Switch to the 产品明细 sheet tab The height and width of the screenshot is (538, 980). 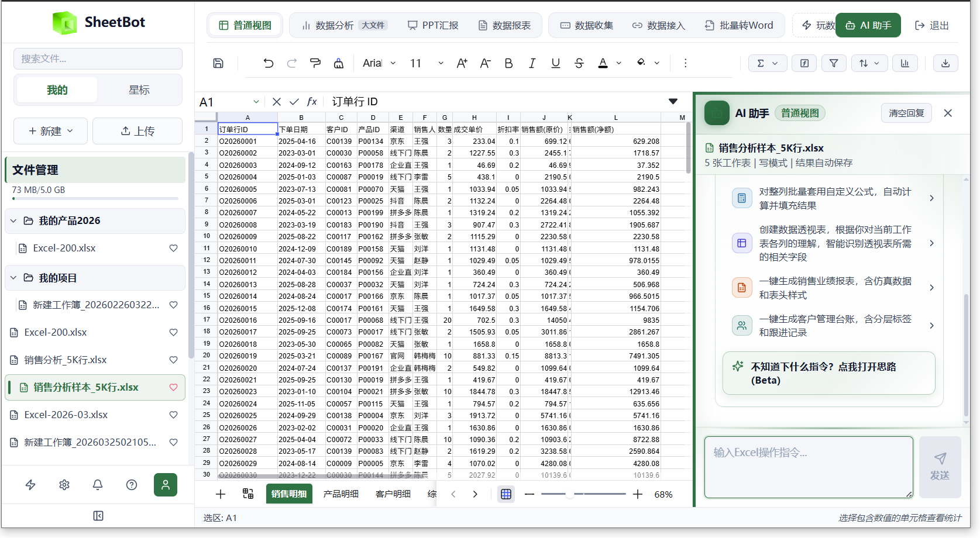pyautogui.click(x=341, y=494)
